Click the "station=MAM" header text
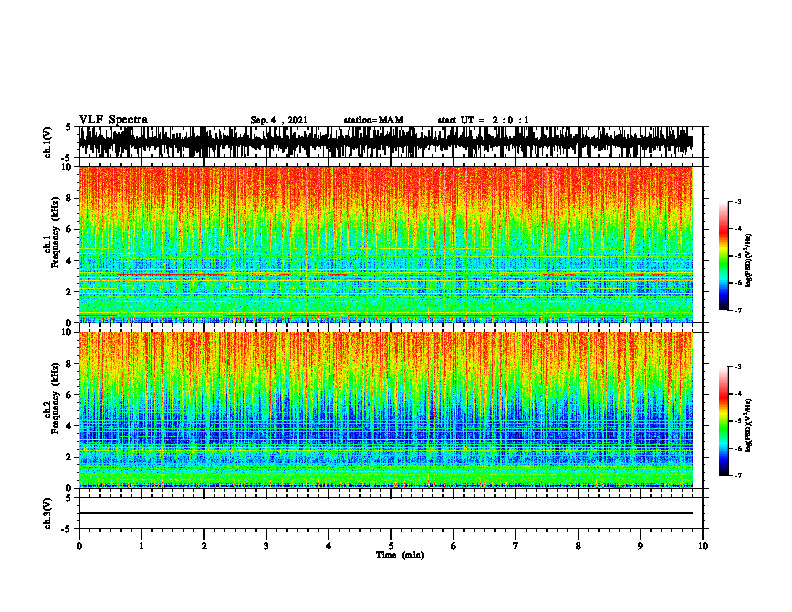792x612 pixels. click(x=373, y=120)
